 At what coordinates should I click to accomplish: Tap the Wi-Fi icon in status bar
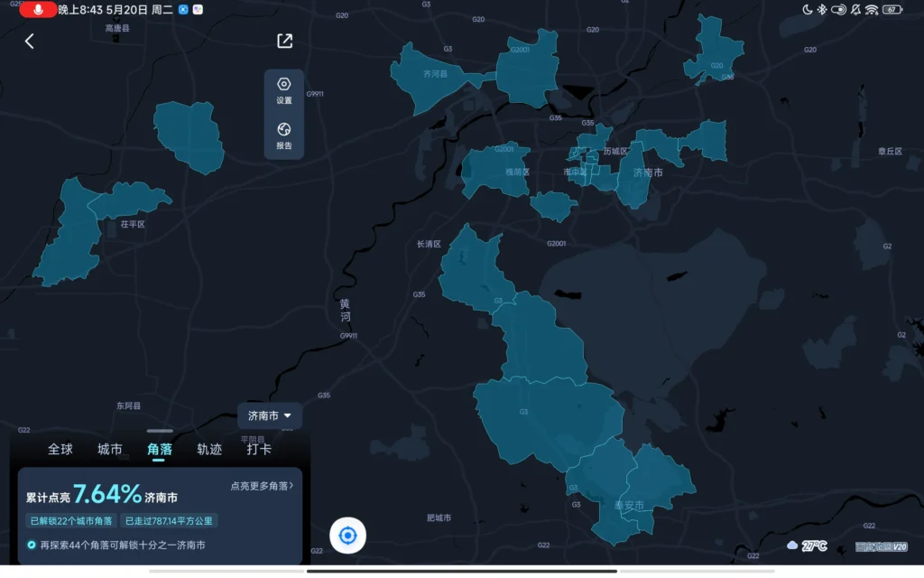(x=871, y=9)
